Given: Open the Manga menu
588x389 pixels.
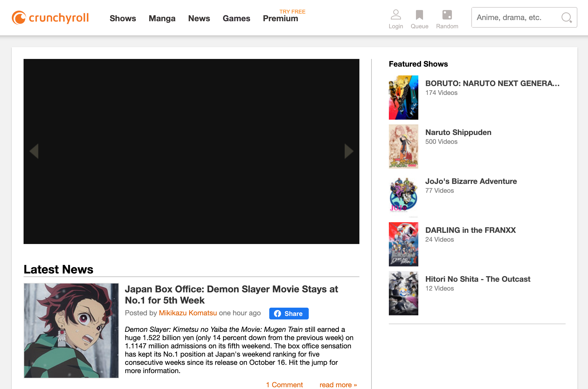Looking at the screenshot, I should [162, 18].
